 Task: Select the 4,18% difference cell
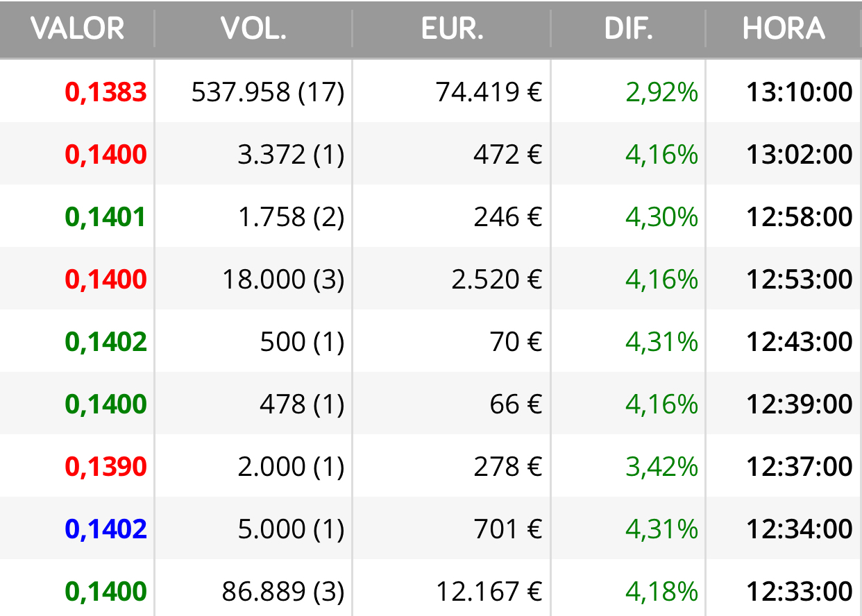(661, 591)
